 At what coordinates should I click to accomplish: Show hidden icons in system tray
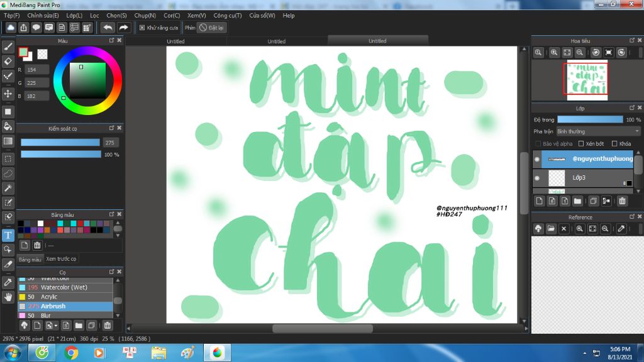[x=584, y=353]
